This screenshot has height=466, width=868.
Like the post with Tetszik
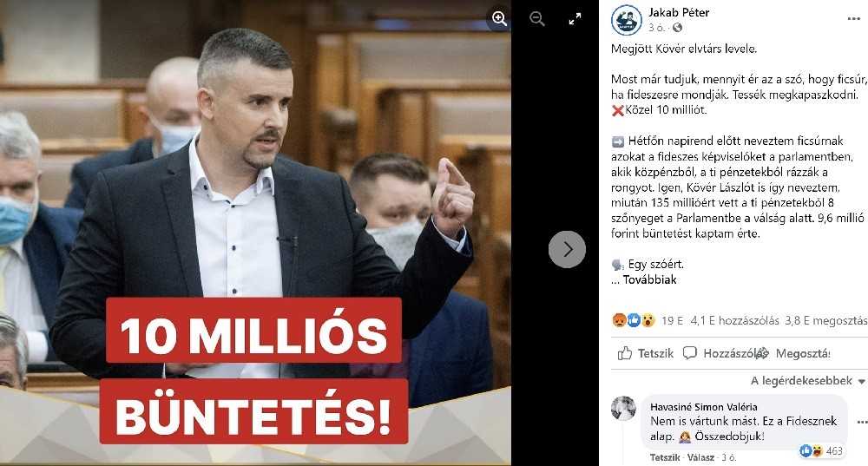click(646, 353)
